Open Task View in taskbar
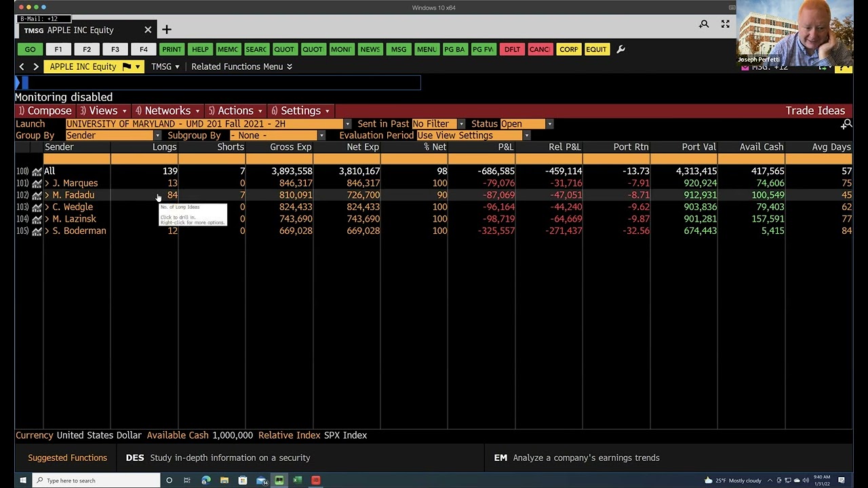 (x=187, y=481)
